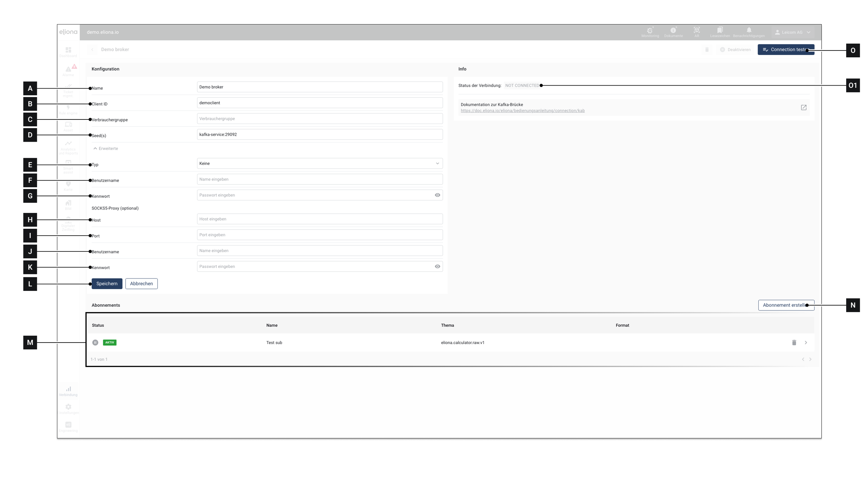Open Leicom AG user menu
Viewport: 868px width, 485px height.
(x=793, y=32)
